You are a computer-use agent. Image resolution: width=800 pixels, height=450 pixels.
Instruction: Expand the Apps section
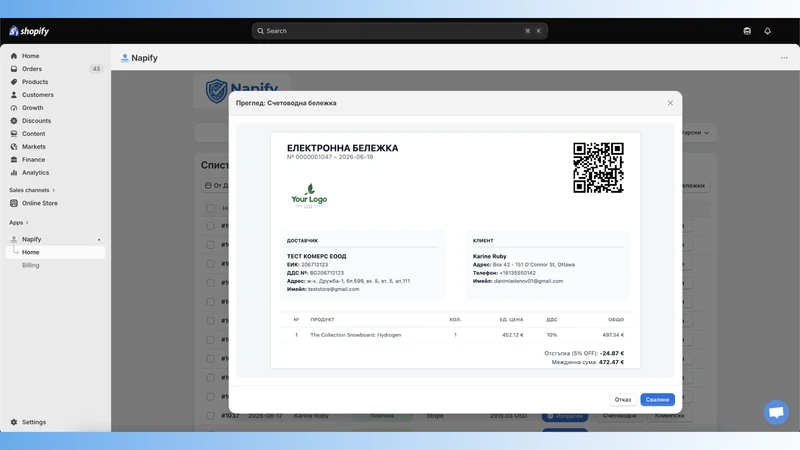(x=19, y=222)
